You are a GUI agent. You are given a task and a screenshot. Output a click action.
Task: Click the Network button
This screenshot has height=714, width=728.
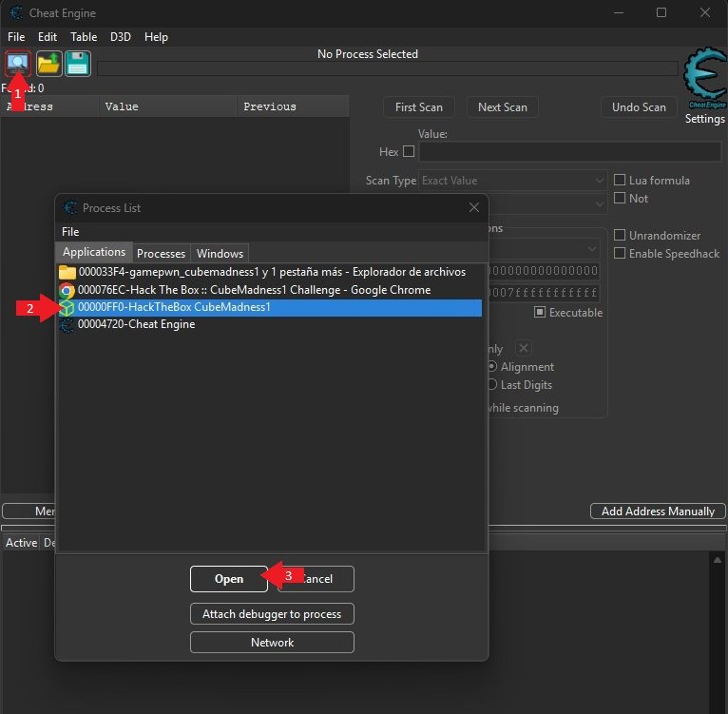click(272, 643)
